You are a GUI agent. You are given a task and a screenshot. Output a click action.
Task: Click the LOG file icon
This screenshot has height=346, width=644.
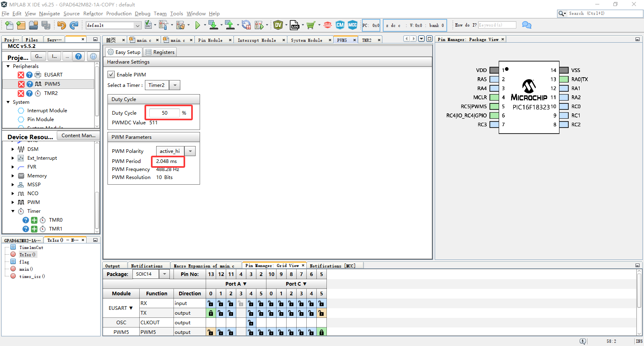point(295,25)
